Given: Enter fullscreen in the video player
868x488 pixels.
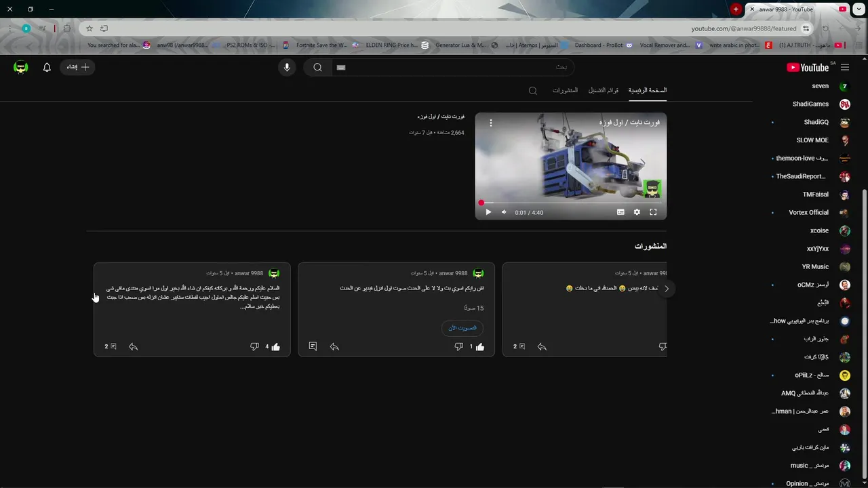Looking at the screenshot, I should coord(653,212).
